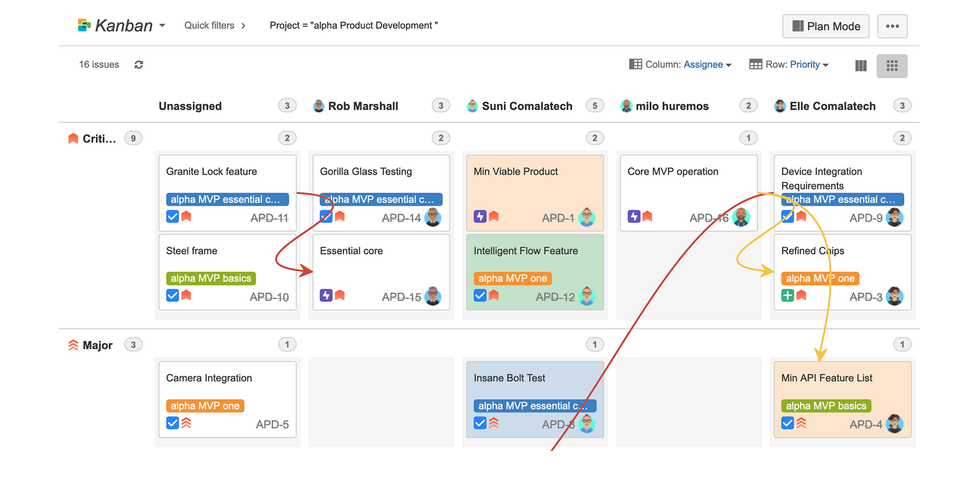
Task: Switch to the grid layout icon at top right
Action: [x=892, y=65]
